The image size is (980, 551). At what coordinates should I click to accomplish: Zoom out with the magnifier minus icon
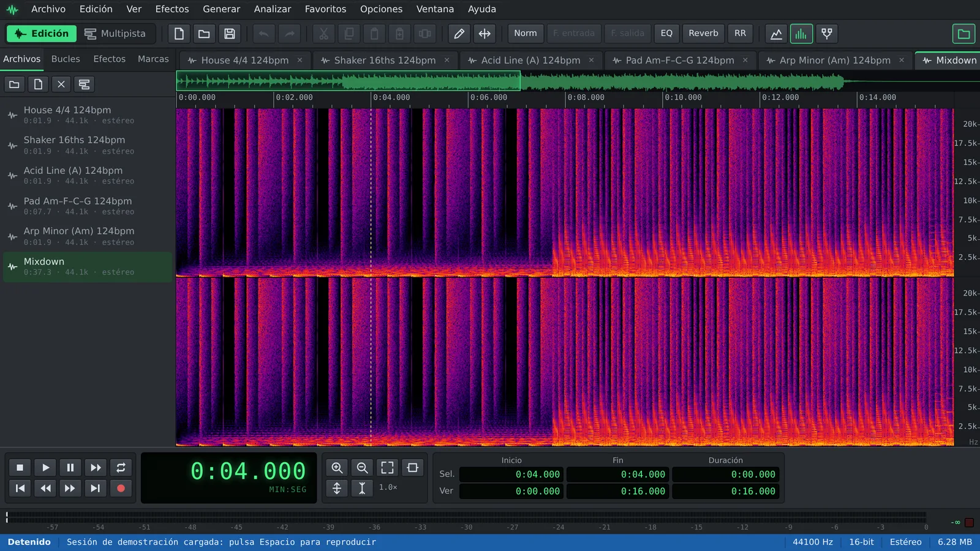point(362,468)
